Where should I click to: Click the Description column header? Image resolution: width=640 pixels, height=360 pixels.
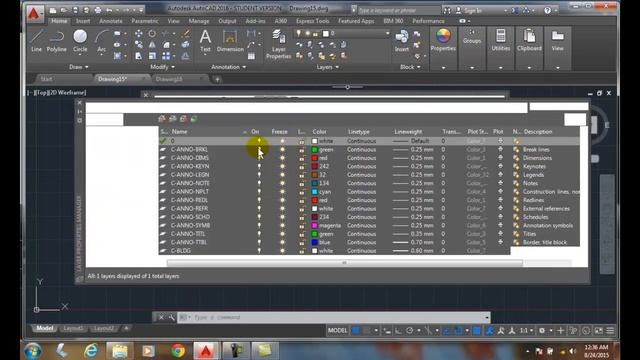pos(538,132)
